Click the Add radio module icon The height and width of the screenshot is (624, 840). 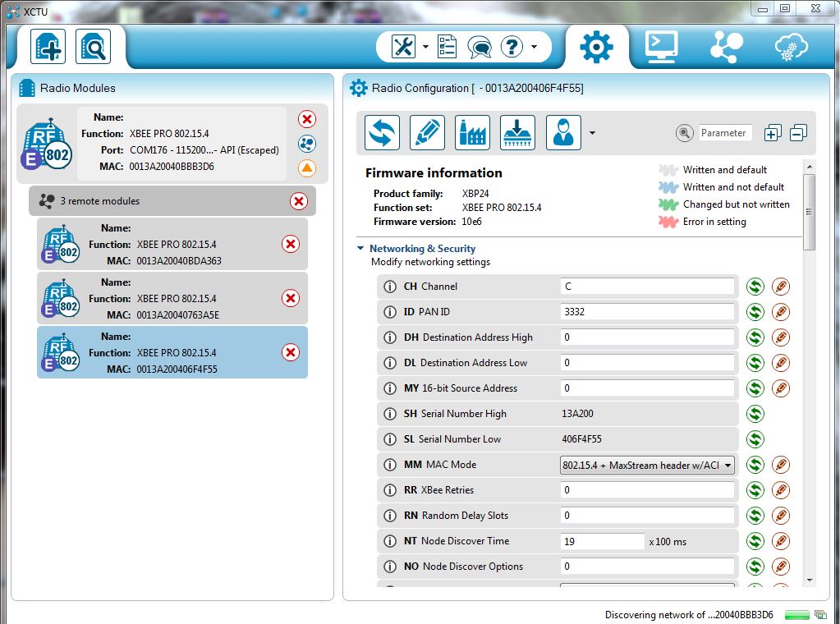click(x=48, y=47)
